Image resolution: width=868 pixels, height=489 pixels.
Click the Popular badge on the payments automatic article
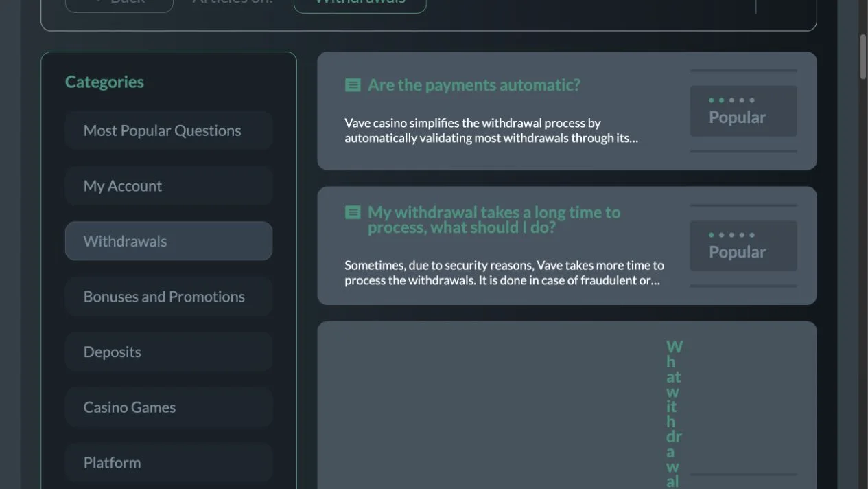743,111
